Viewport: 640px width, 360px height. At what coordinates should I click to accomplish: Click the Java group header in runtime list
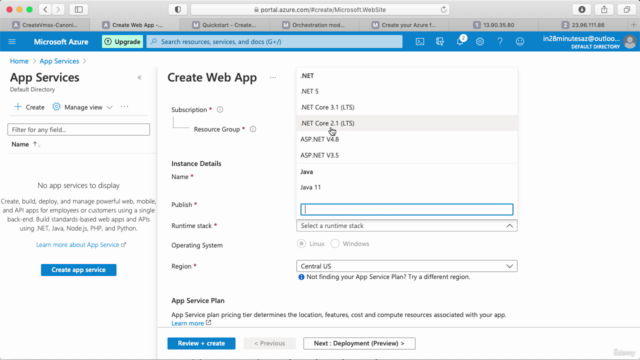coord(307,172)
